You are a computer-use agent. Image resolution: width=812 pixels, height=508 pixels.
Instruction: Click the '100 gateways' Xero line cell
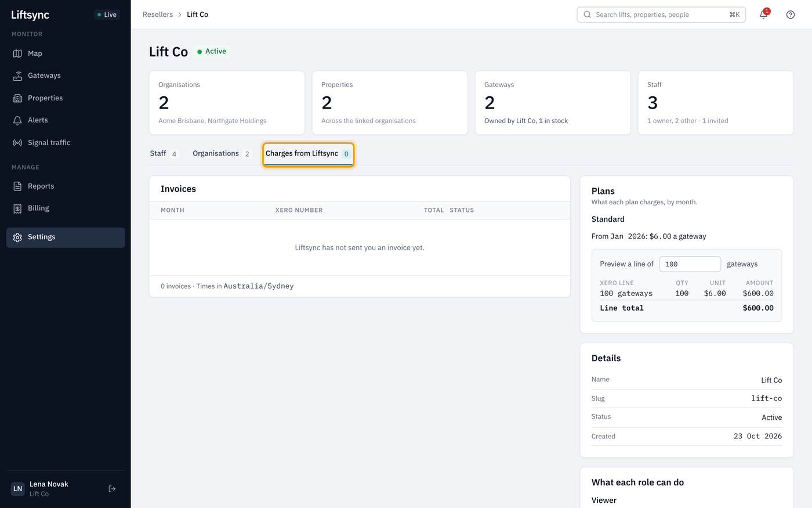[x=626, y=294]
